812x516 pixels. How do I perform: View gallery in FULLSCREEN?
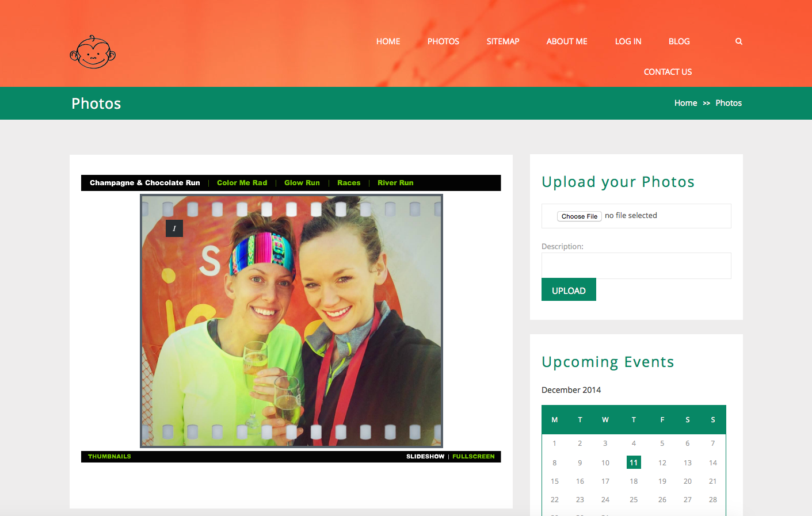tap(474, 457)
